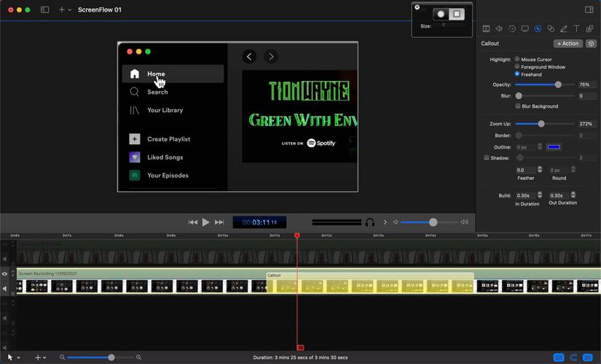
Task: Toggle the headphones audio monitor icon
Action: coord(370,222)
